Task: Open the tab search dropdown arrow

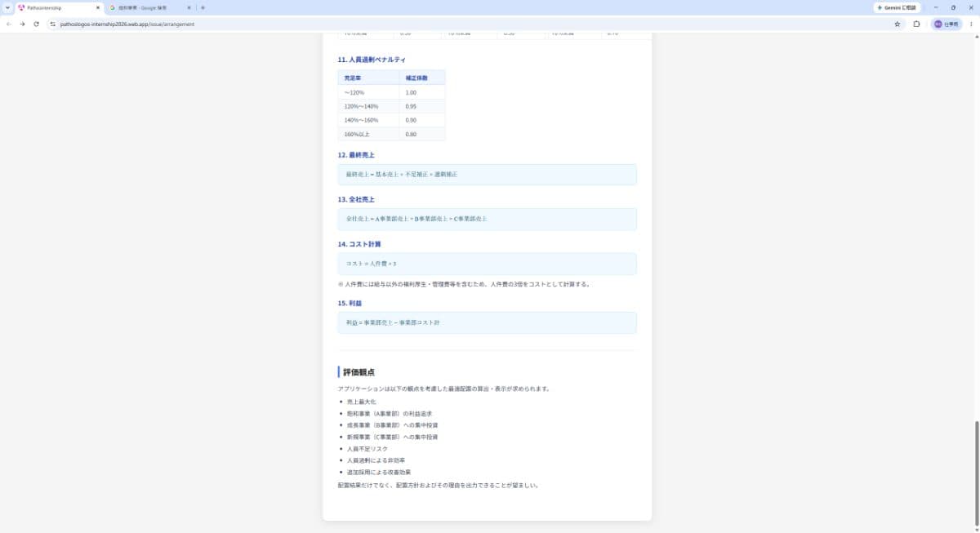Action: pos(7,7)
